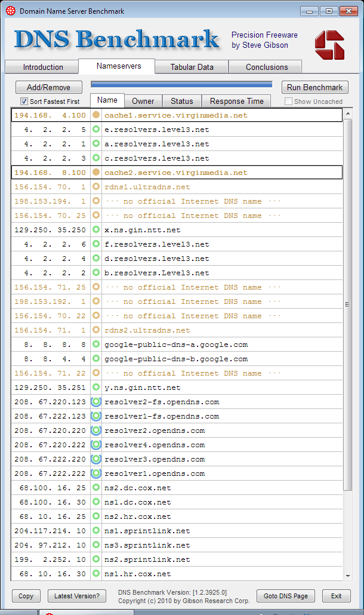Screen dimensions: 364x615
Task: Click the filled status circle for cache2.service.virginmedia.net
Action: pos(96,172)
